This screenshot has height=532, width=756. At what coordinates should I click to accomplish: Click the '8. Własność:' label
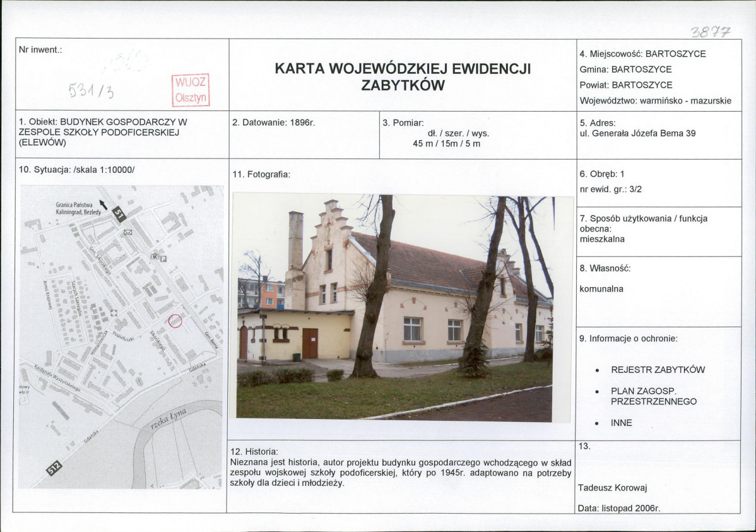pyautogui.click(x=605, y=269)
